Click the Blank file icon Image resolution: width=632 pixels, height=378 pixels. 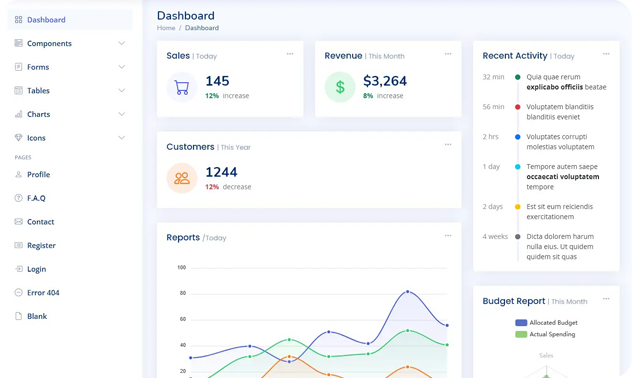[18, 316]
